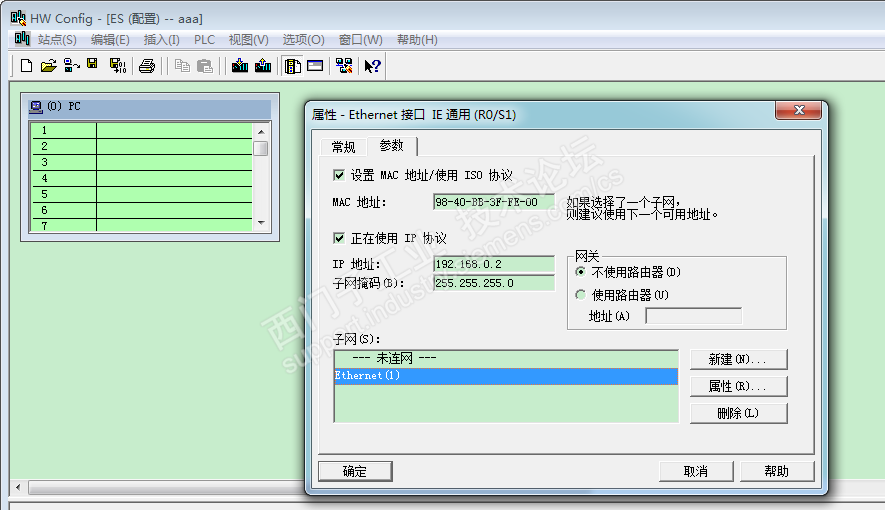This screenshot has height=510, width=885.
Task: Save the configuration with the floppy icon
Action: (x=92, y=65)
